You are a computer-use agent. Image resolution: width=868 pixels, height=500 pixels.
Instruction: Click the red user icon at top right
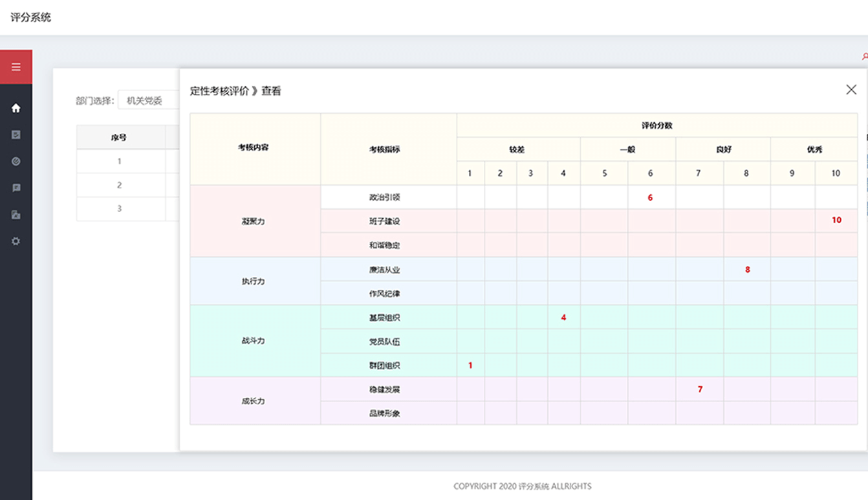click(864, 57)
